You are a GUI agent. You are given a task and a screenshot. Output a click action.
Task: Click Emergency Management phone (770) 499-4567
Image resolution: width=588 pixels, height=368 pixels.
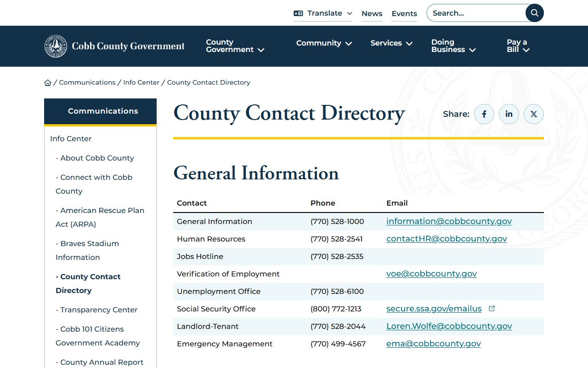(x=338, y=344)
